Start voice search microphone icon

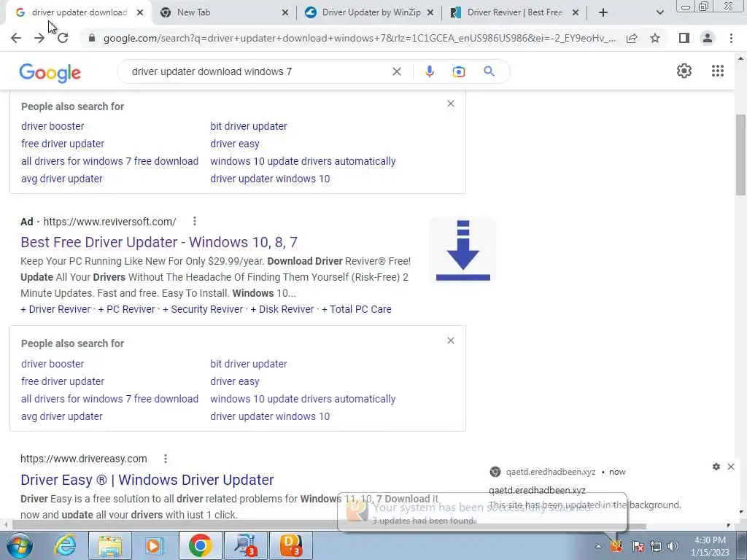pyautogui.click(x=429, y=71)
